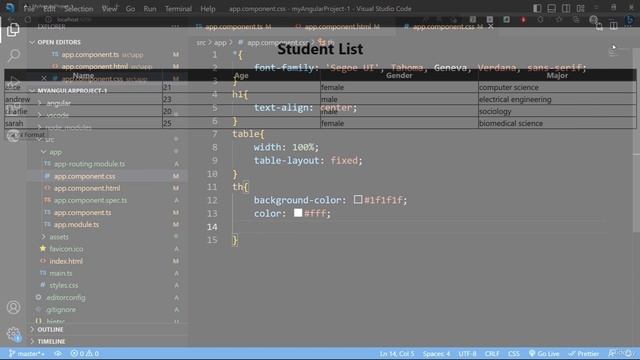Open the Edit menu

pyautogui.click(x=49, y=9)
